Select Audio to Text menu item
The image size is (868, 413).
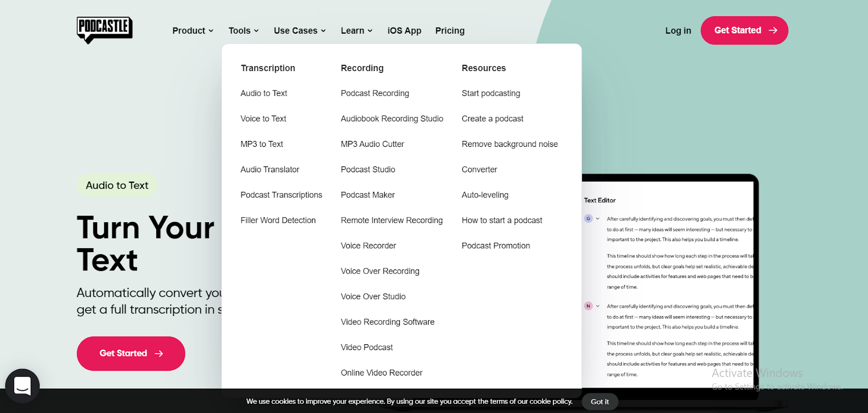264,93
